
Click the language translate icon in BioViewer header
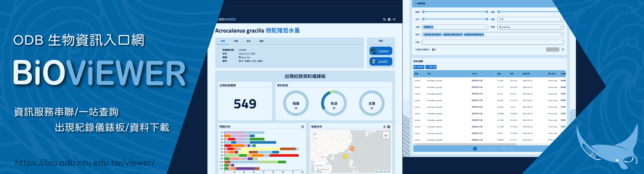click(384, 19)
